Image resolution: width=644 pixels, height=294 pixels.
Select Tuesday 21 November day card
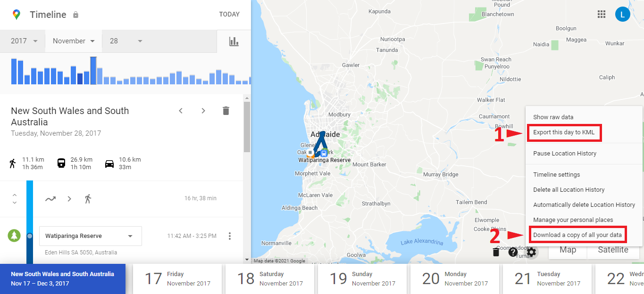[x=547, y=279]
